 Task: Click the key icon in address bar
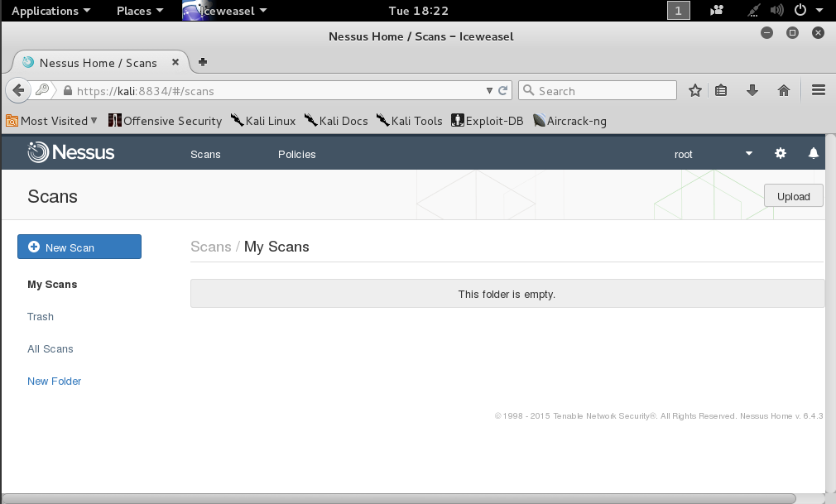(42, 90)
